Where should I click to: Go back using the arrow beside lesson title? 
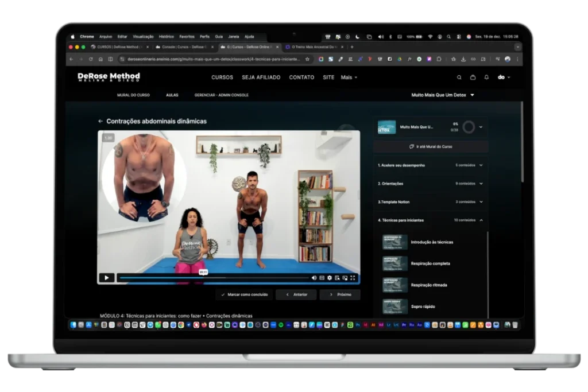click(x=100, y=121)
